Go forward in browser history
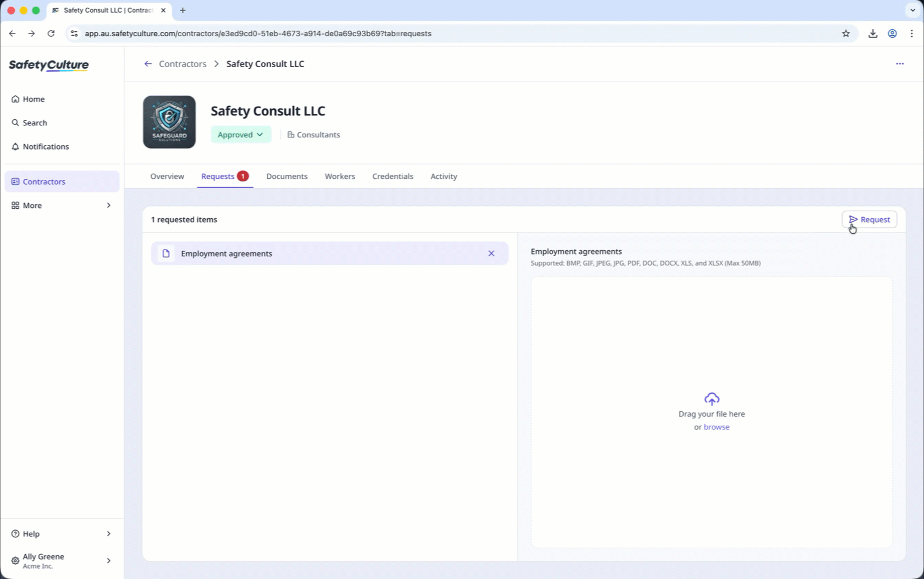The image size is (924, 579). (31, 34)
